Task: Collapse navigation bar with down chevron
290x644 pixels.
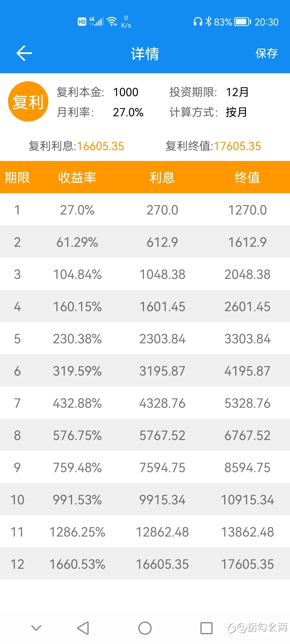Action: (36, 628)
